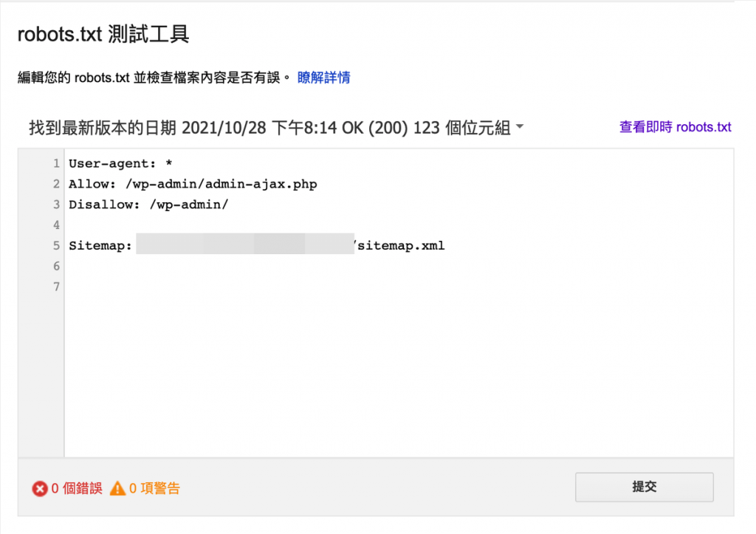Viewport: 756px width, 534px height.
Task: Click the Allow admin-ajax.php rule line
Action: pos(193,184)
